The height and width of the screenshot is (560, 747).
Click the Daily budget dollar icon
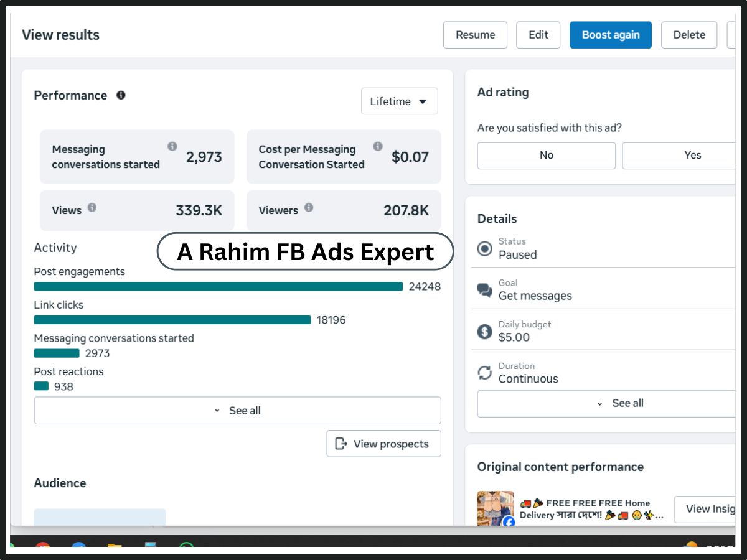pos(484,332)
